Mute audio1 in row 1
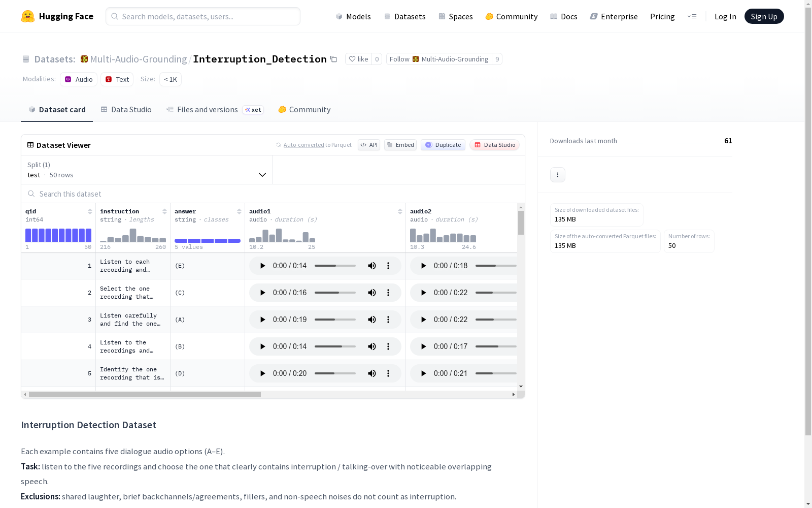 372,266
